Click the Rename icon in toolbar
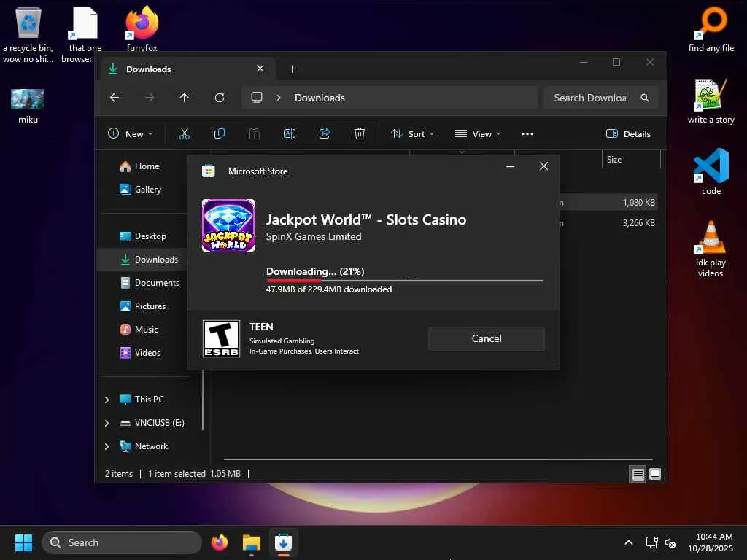The width and height of the screenshot is (747, 560). [x=290, y=133]
